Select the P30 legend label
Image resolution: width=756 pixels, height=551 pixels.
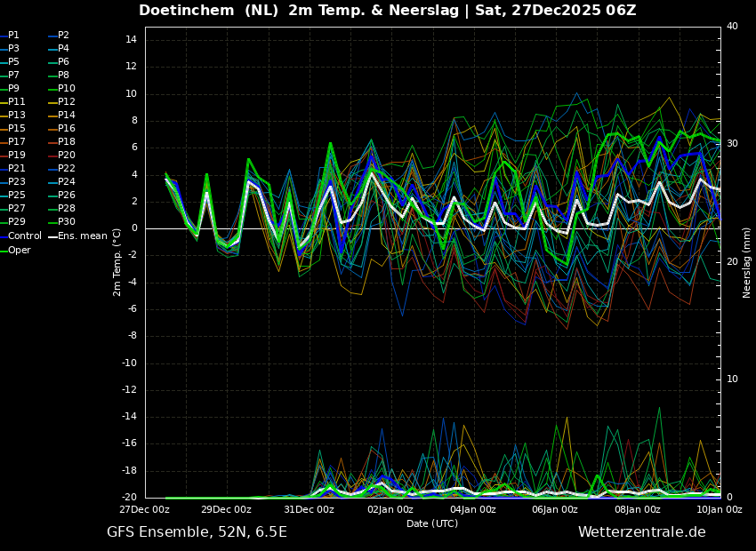coord(67,222)
